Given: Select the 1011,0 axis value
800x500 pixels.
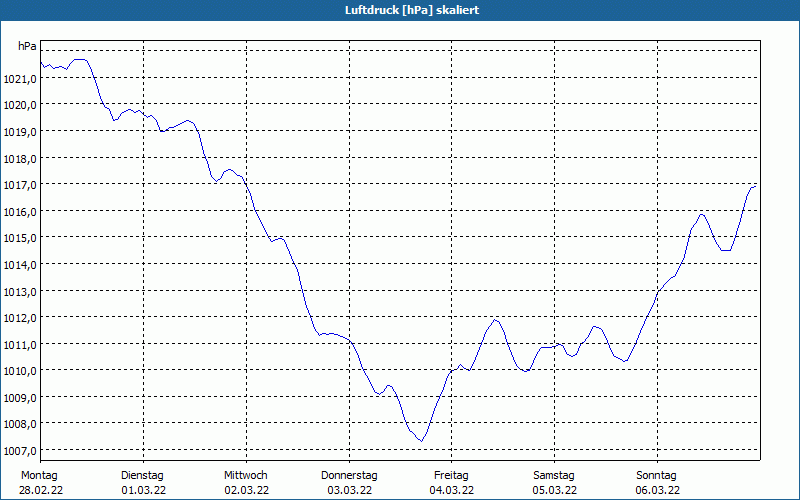Looking at the screenshot, I should pyautogui.click(x=20, y=344).
